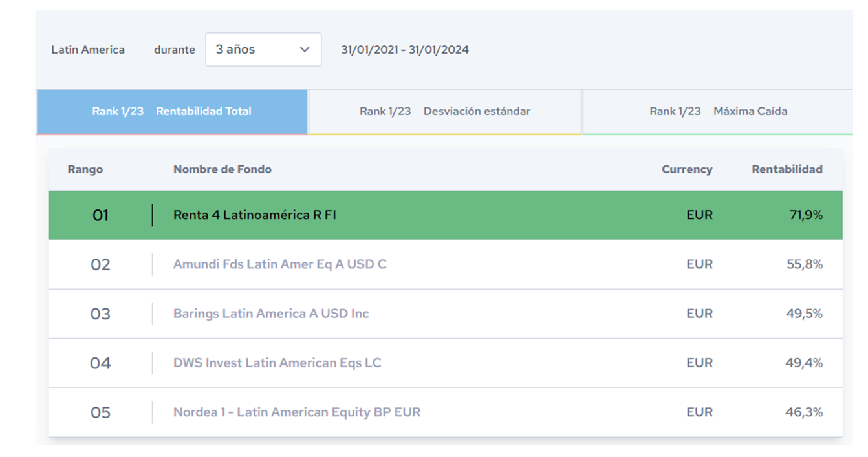The height and width of the screenshot is (457, 868).
Task: Click the chevron arrow in period selector
Action: click(x=305, y=50)
